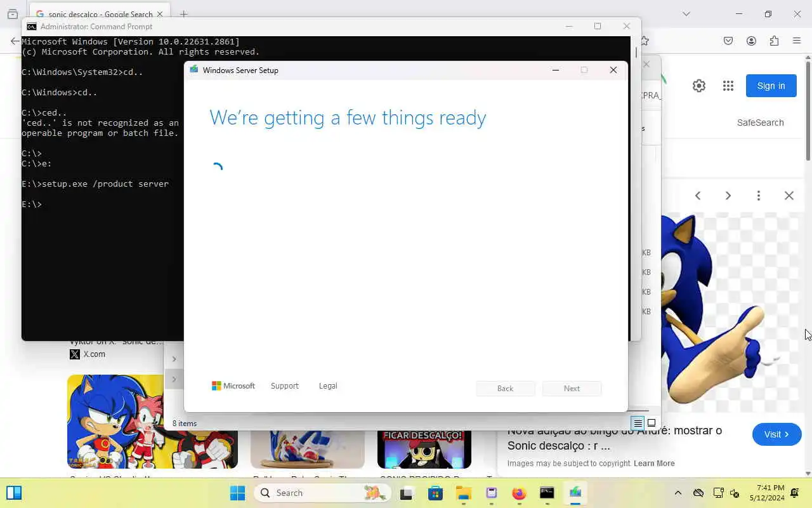Viewport: 812px width, 508px height.
Task: Click the blue Sign in button
Action: (771, 86)
